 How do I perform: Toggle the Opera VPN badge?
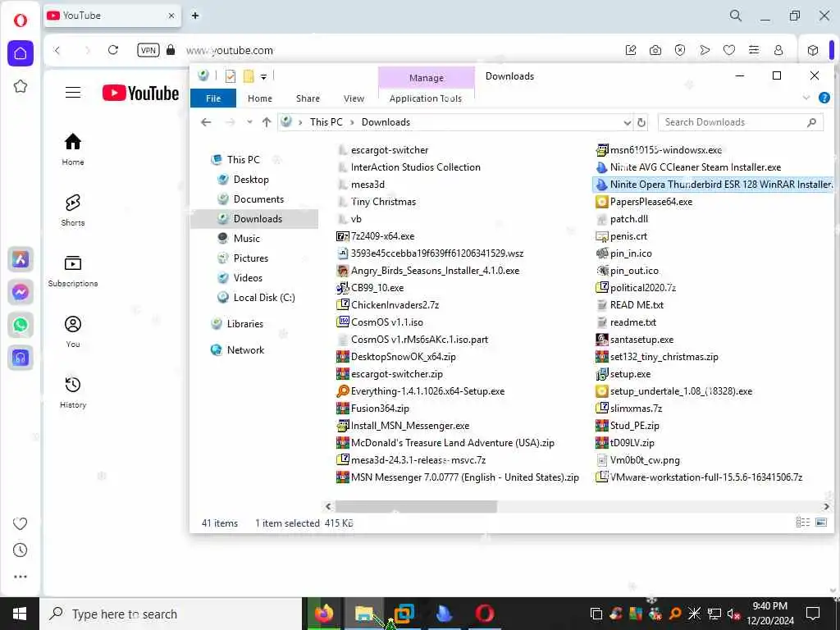148,50
